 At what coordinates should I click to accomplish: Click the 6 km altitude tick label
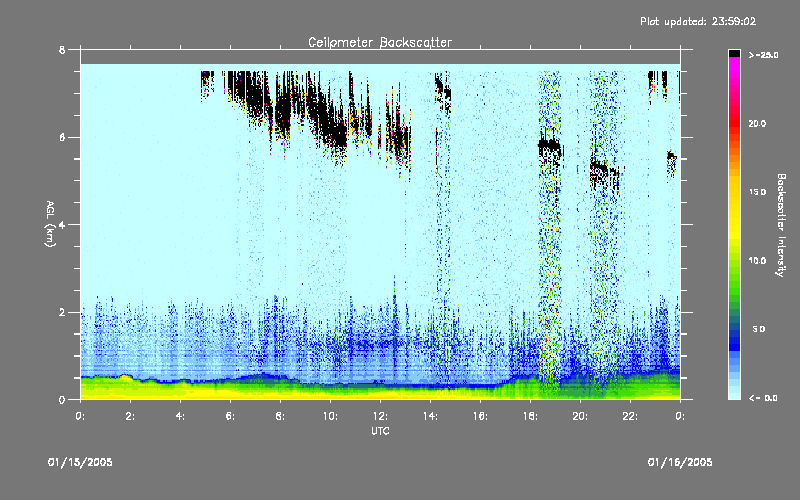point(62,137)
